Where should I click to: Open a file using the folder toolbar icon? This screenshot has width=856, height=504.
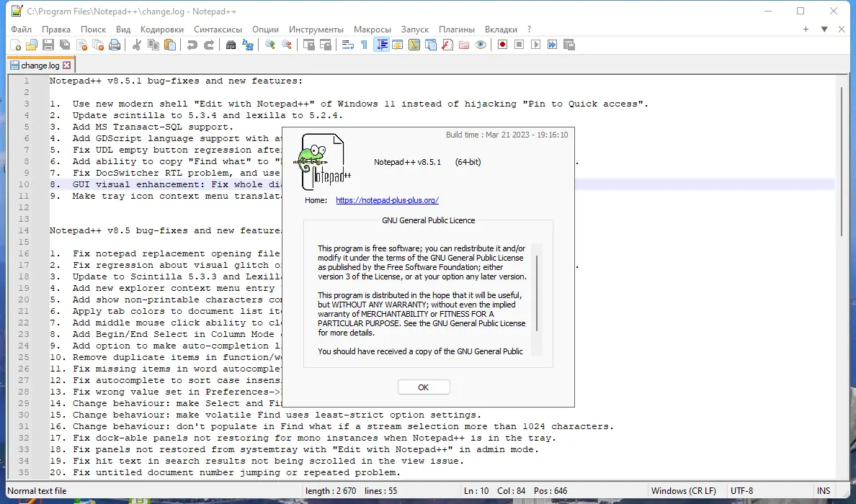pos(30,45)
